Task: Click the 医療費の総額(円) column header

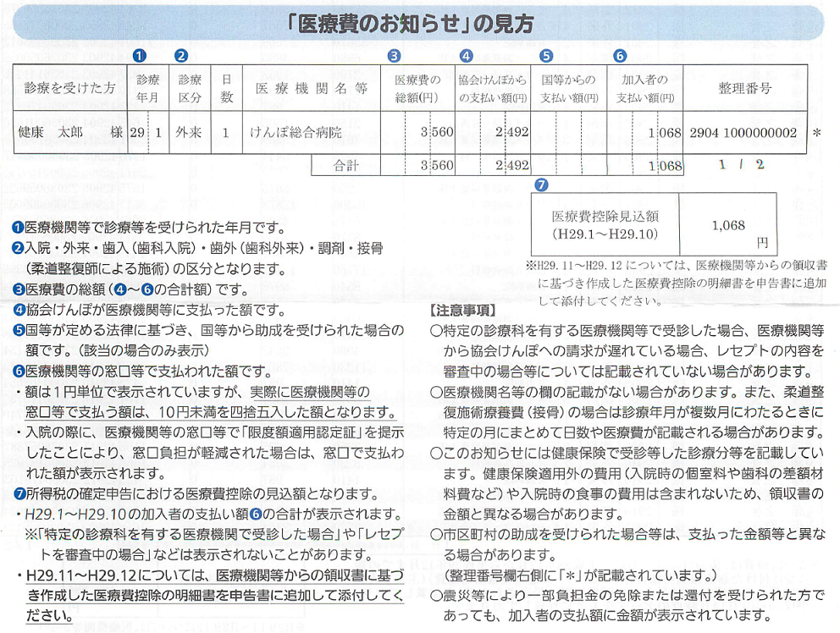Action: click(417, 88)
